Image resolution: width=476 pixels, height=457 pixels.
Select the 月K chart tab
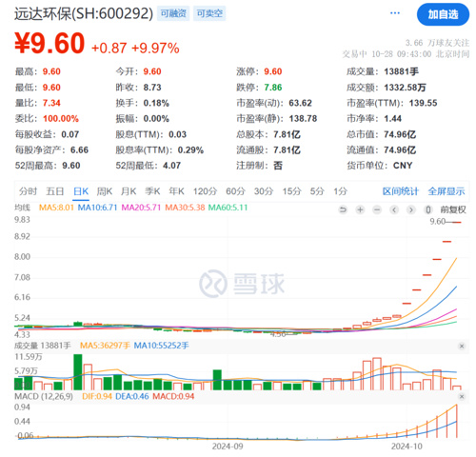click(x=129, y=191)
